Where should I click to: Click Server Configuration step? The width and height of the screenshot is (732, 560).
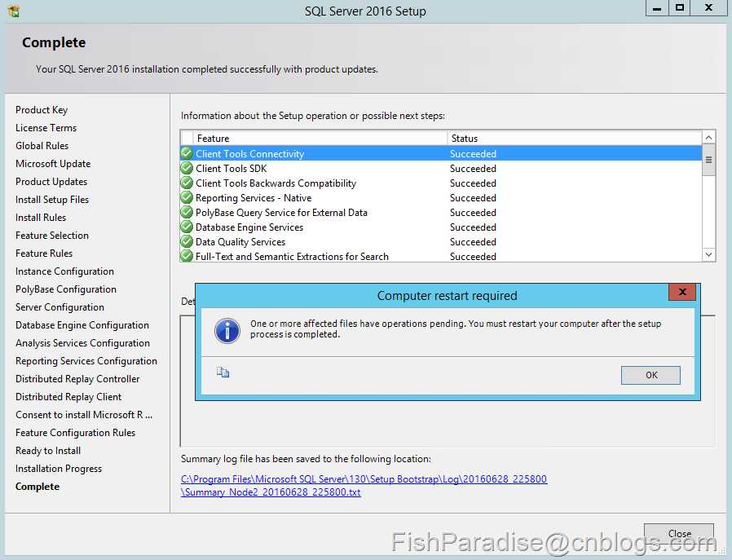(x=60, y=307)
